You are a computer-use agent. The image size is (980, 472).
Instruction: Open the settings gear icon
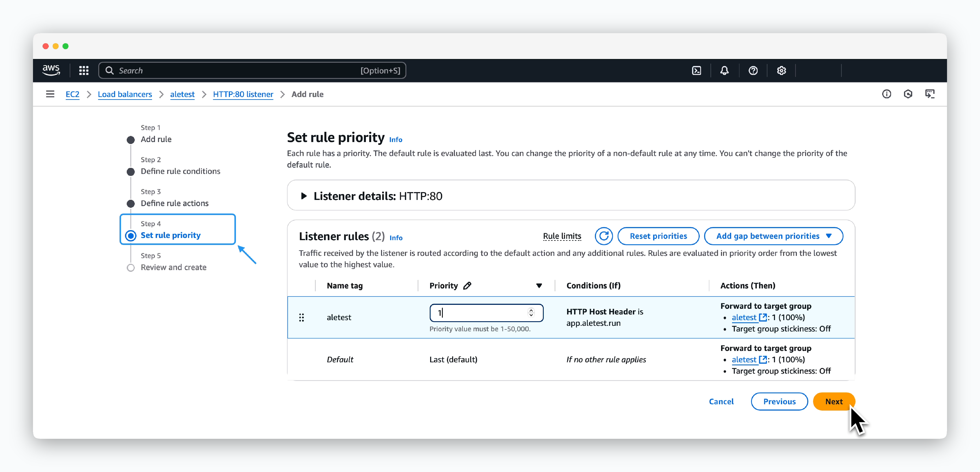tap(781, 70)
